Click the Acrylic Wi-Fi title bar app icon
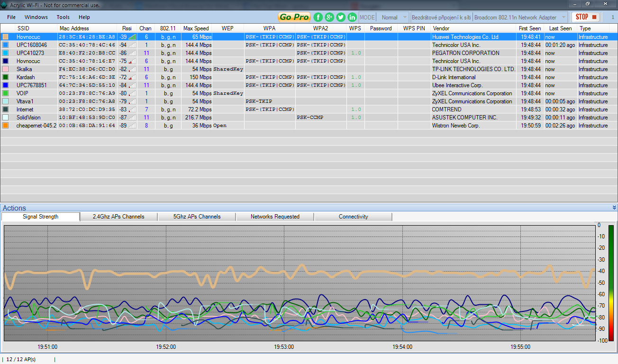The width and height of the screenshot is (618, 364). click(x=4, y=4)
